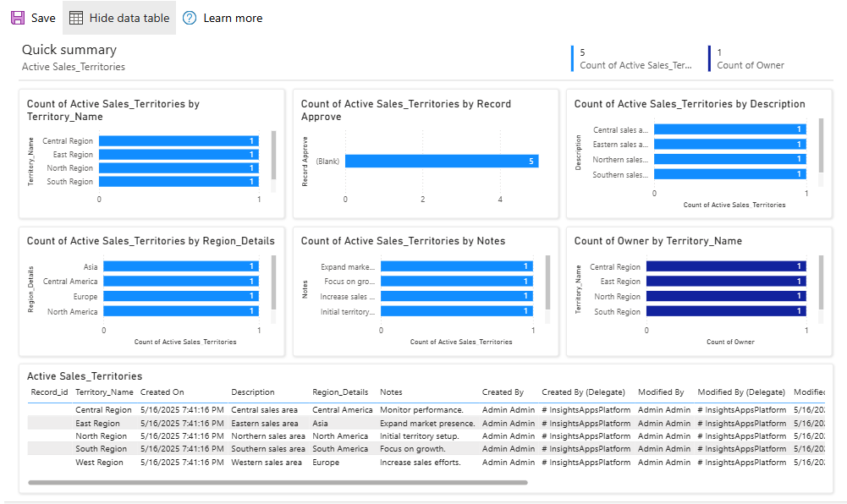
Task: Click Expand marke... bar in Notes chart
Action: pos(456,266)
